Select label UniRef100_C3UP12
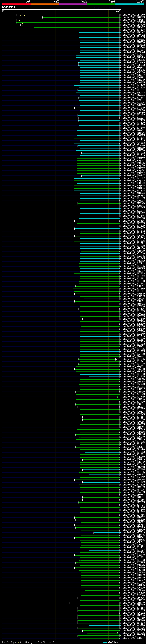146x644 pixels. point(134,35)
